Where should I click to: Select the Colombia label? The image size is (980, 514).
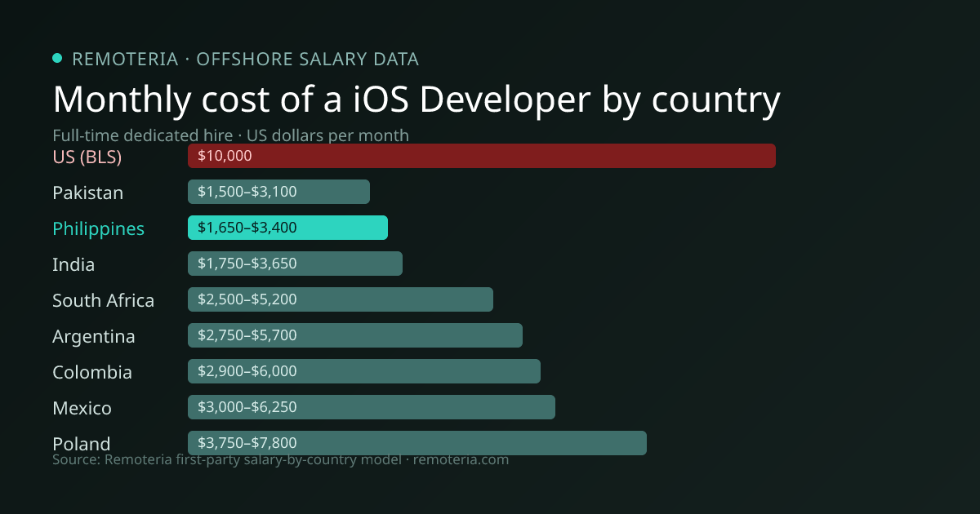[92, 372]
